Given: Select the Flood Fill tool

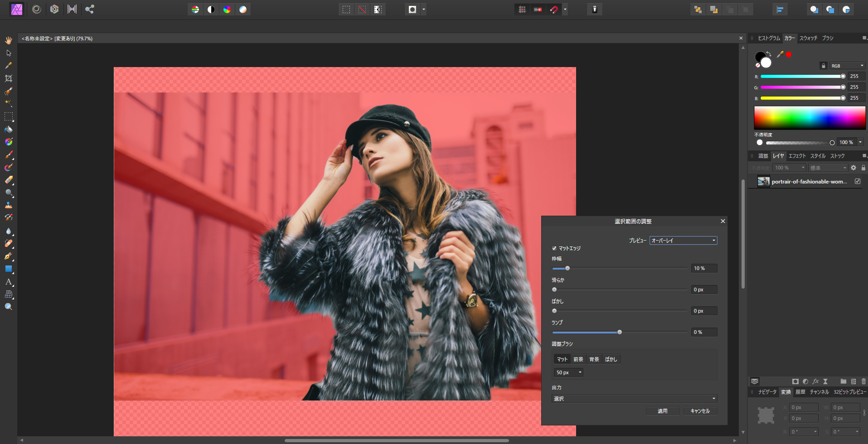Looking at the screenshot, I should coord(8,129).
